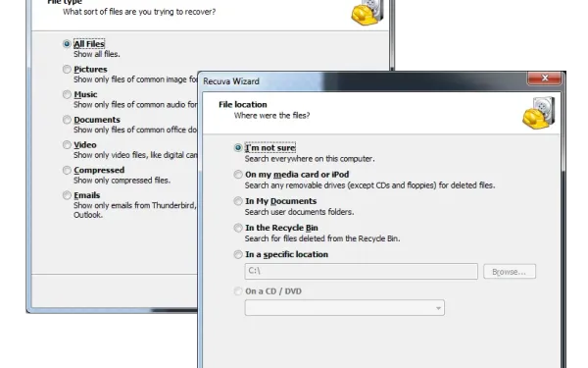Select the In My Documents option

(238, 201)
